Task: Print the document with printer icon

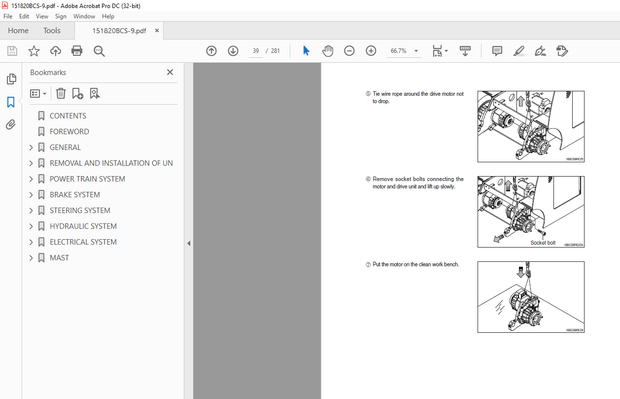Action: point(77,51)
